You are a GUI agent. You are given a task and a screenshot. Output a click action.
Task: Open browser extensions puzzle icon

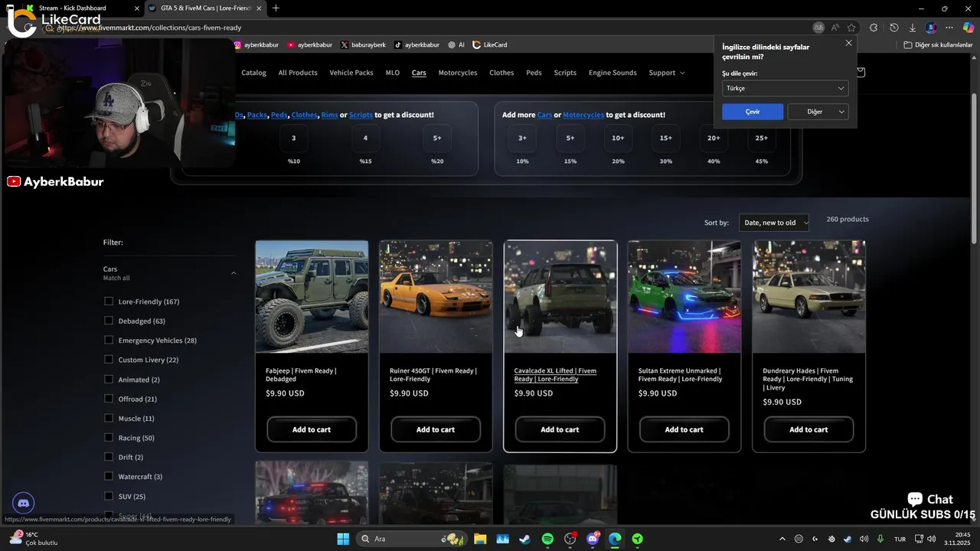[x=874, y=28]
